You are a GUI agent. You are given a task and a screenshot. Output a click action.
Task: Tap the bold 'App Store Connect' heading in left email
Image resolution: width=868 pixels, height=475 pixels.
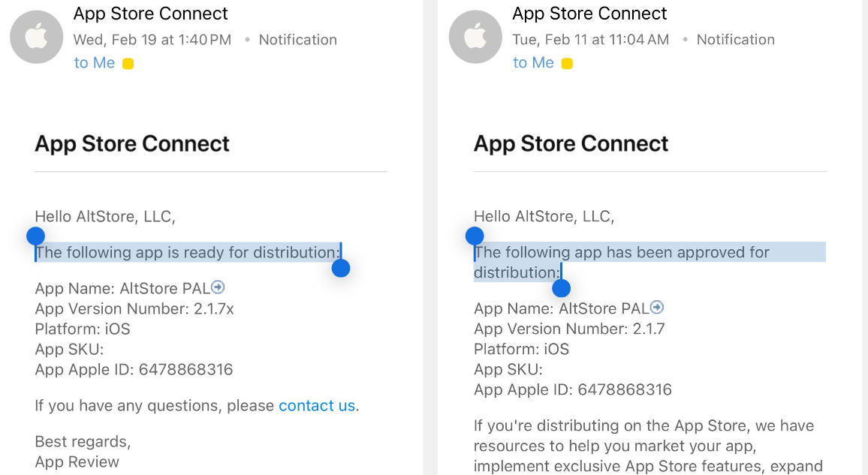coord(131,144)
